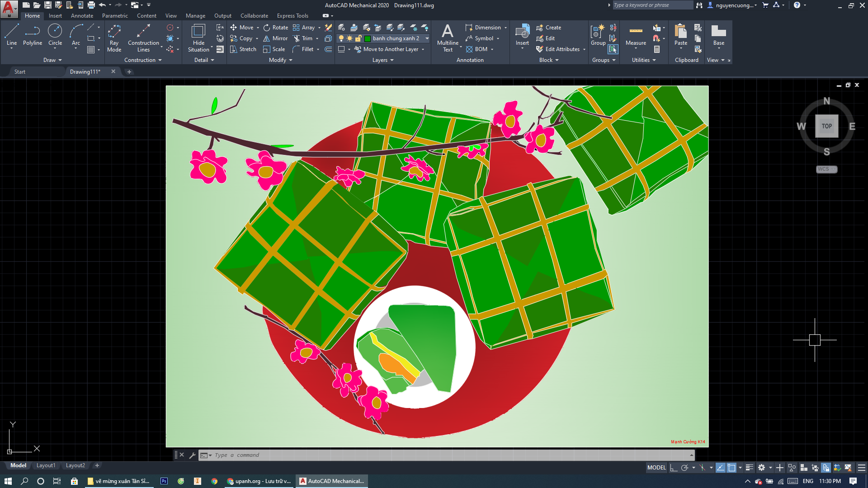Open the Dimension dropdown arrow
Screen dimensions: 868x488
click(505, 28)
